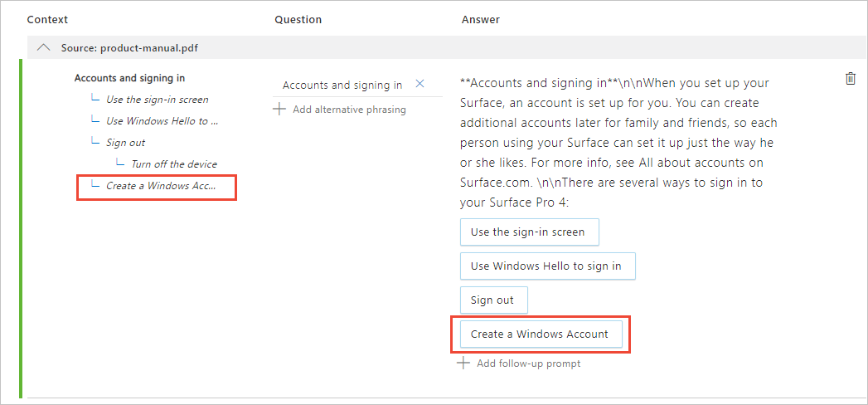Select 'Accounts and signing in' context heading
Screen dimensions: 868x405
tap(129, 78)
